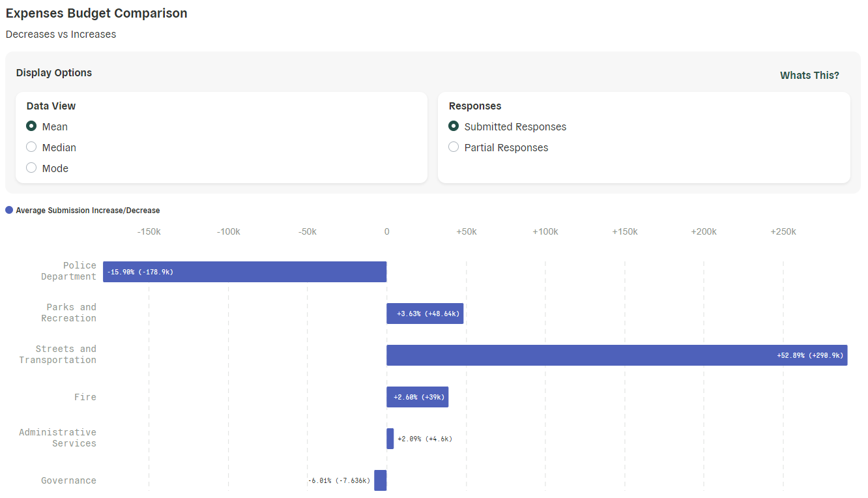This screenshot has height=498, width=868.
Task: Click the Expenses Budget Comparison heading
Action: coord(96,14)
